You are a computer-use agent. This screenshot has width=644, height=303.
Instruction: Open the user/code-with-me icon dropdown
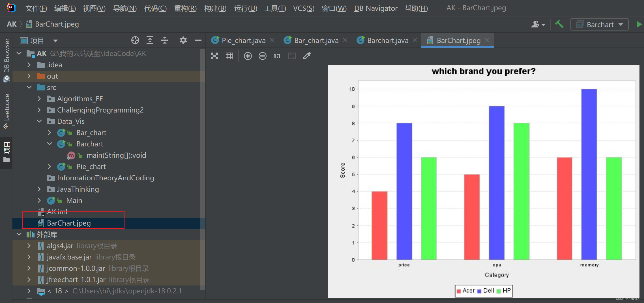(x=538, y=25)
